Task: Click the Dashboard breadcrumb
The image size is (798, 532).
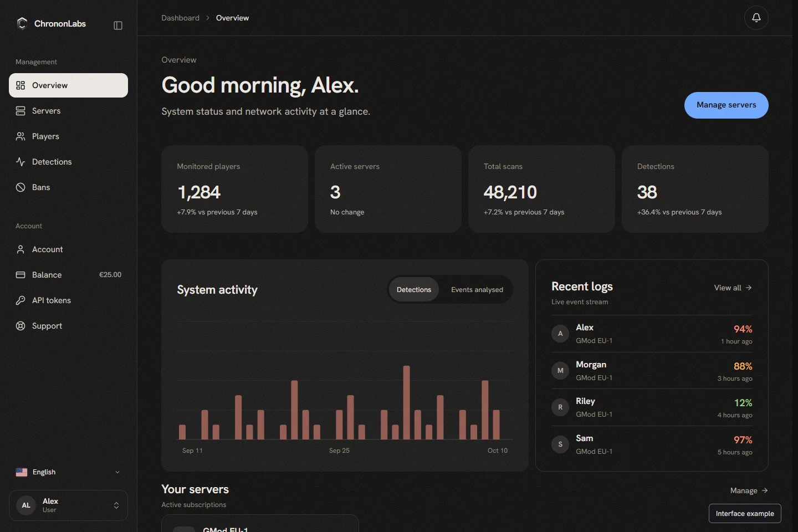Action: click(180, 18)
